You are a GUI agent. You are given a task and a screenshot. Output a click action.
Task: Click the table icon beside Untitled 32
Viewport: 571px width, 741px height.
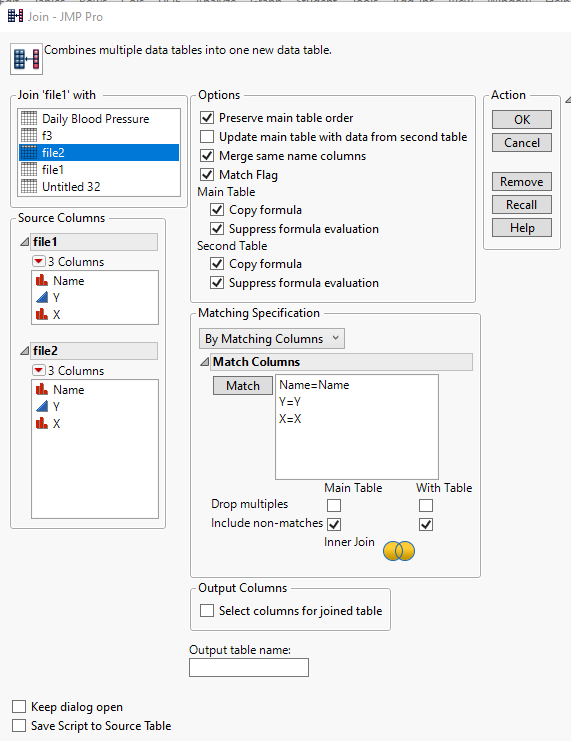coord(29,187)
